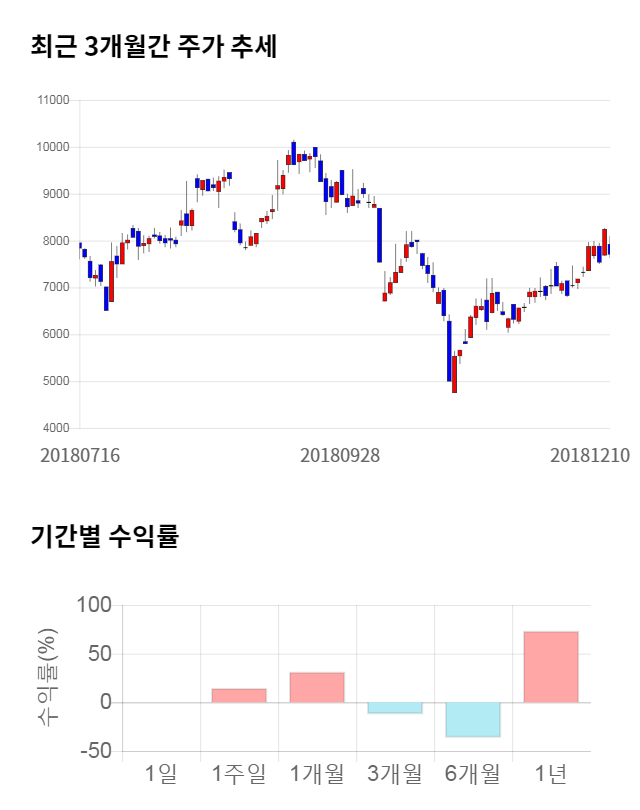Select the 20181210 end date label
This screenshot has width=640, height=810.
[x=590, y=455]
